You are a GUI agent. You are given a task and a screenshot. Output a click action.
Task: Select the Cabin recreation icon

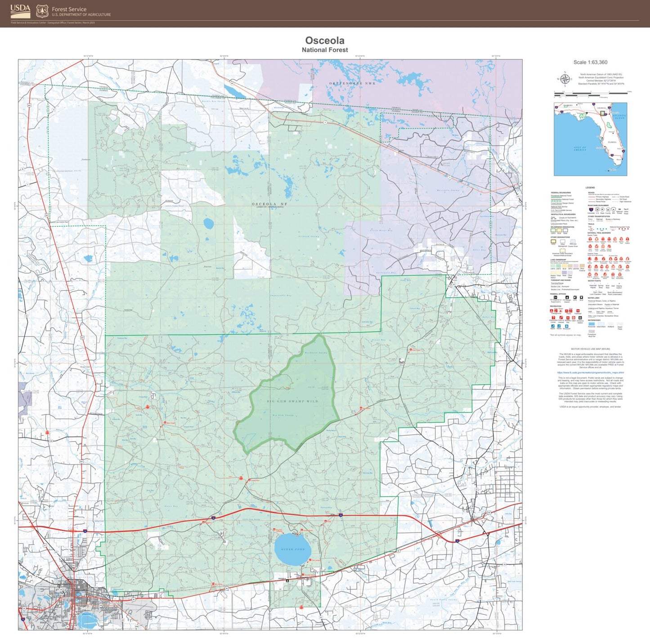573,318
